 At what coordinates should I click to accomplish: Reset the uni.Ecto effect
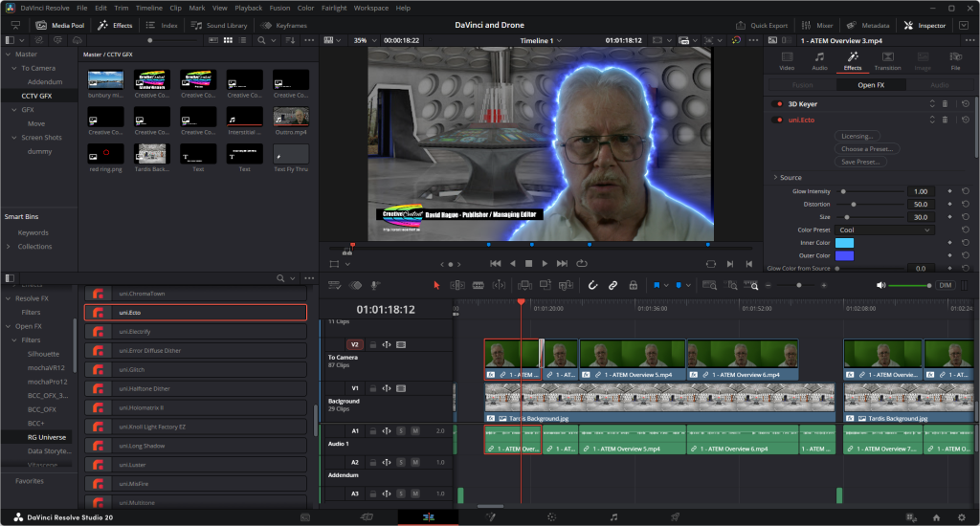click(966, 120)
